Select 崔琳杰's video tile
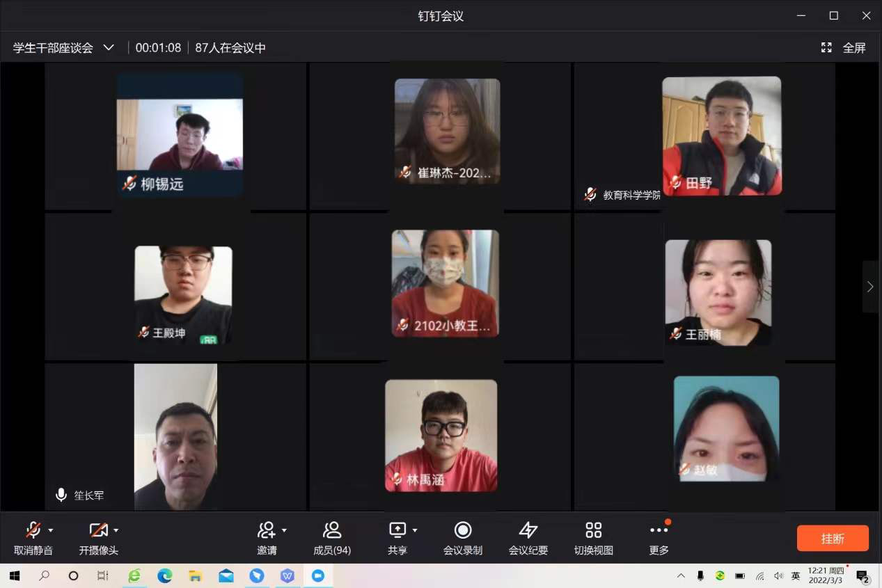This screenshot has height=588, width=882. (x=447, y=131)
